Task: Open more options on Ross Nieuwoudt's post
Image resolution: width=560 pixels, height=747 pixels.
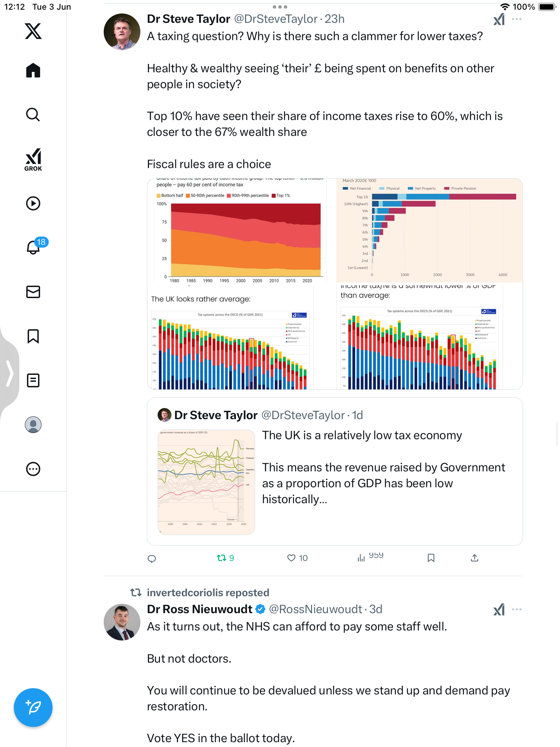Action: point(517,609)
